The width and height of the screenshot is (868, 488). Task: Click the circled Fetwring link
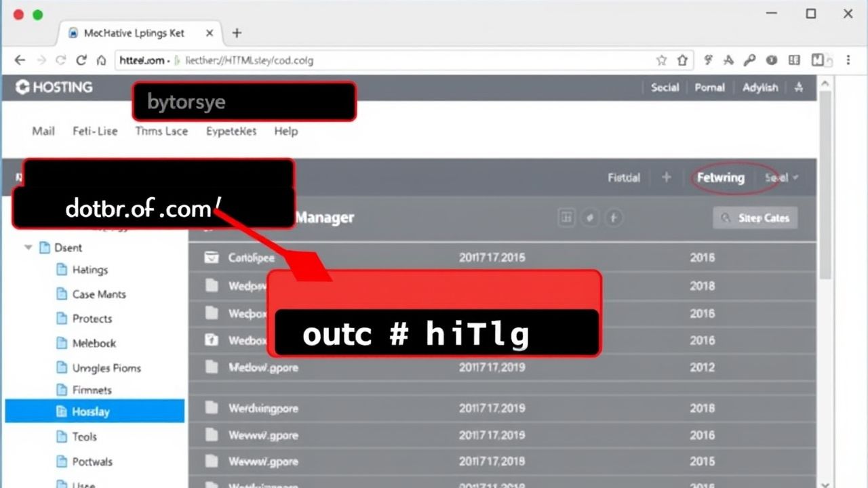click(720, 178)
